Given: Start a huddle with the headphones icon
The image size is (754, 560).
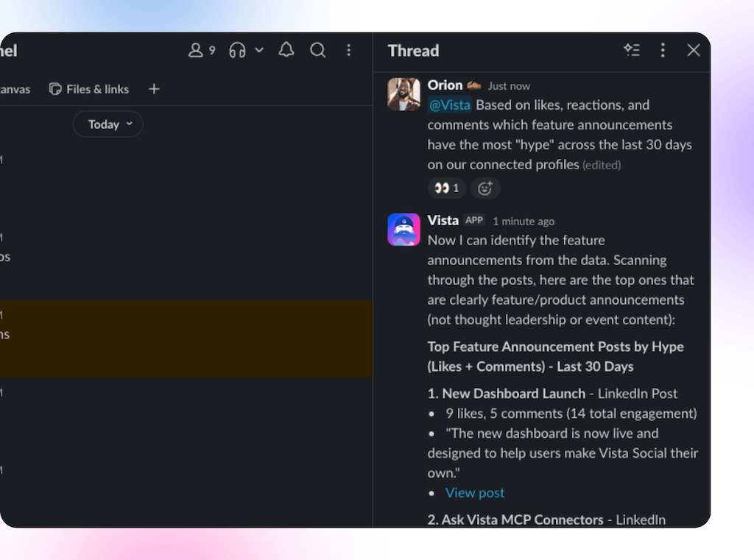Looking at the screenshot, I should 238,50.
